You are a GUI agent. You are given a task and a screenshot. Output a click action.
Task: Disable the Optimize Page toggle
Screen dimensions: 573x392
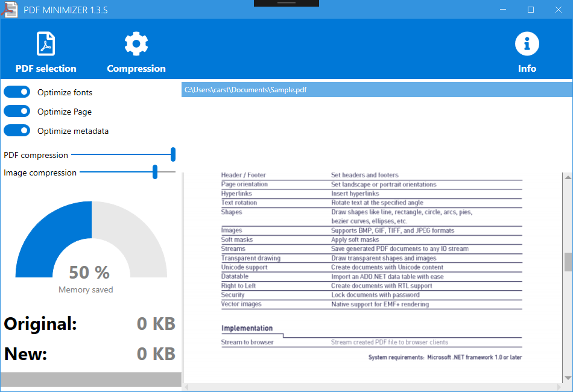(x=17, y=112)
